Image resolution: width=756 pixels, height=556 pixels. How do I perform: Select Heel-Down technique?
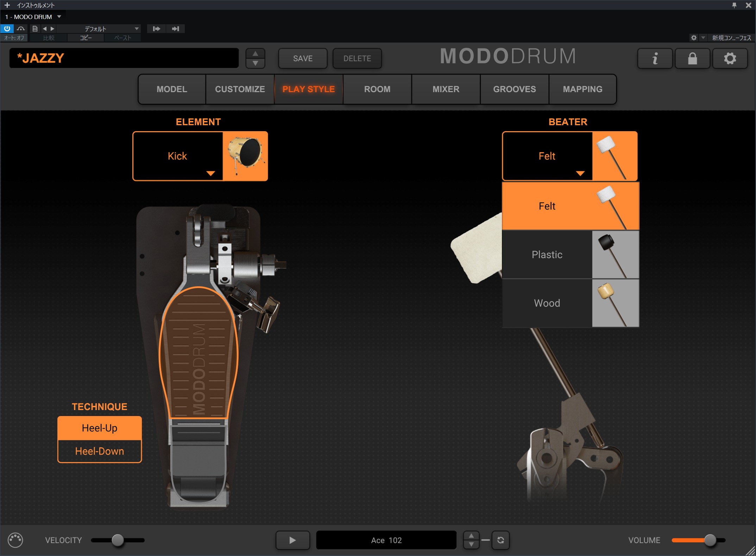click(x=100, y=451)
